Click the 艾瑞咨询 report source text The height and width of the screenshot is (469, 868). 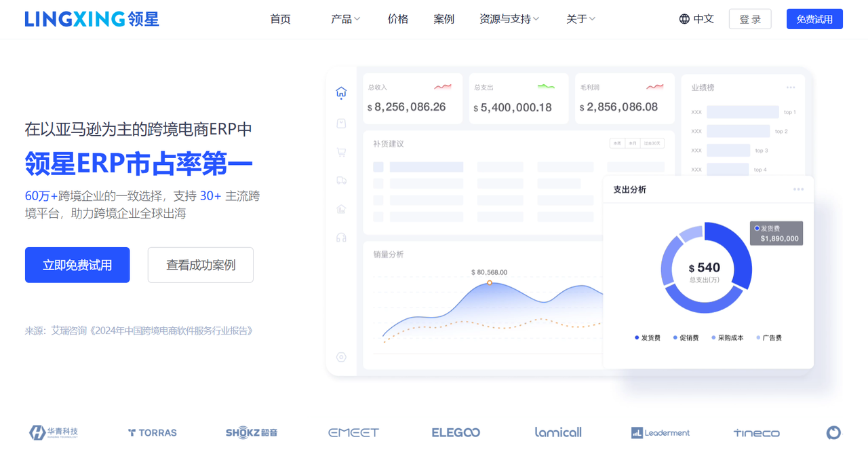[x=139, y=331]
